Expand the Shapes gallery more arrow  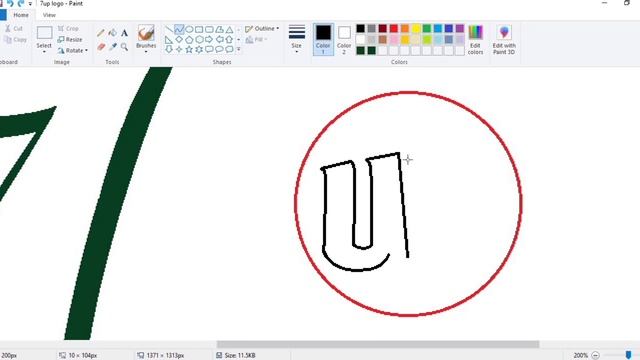(x=239, y=49)
